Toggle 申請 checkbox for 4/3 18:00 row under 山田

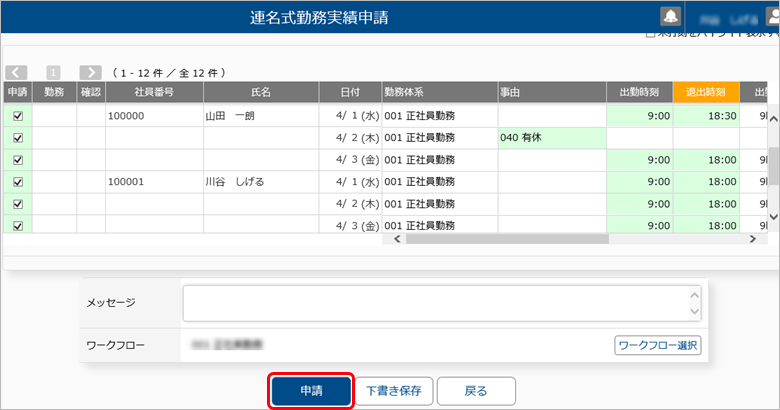coord(18,160)
